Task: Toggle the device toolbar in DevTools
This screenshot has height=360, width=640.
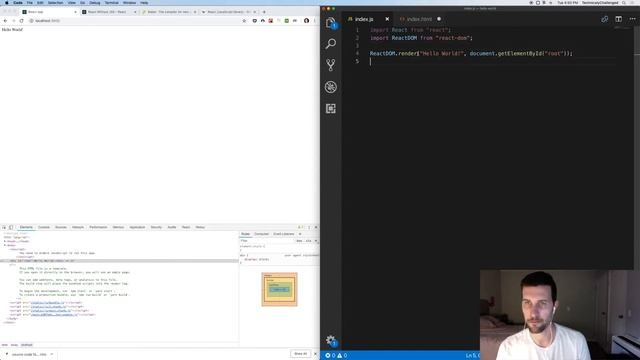Action: point(11,227)
